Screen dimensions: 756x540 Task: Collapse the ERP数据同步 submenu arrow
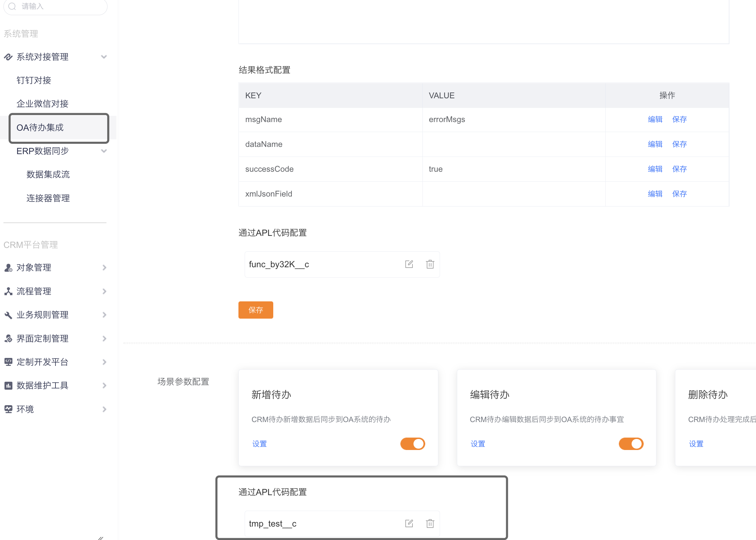[x=104, y=151]
